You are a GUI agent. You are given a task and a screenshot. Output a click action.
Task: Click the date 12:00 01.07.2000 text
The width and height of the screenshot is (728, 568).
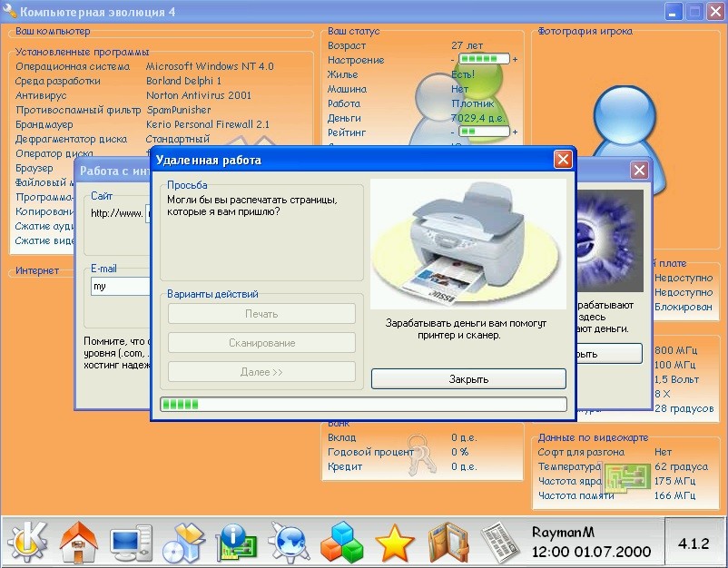(591, 552)
